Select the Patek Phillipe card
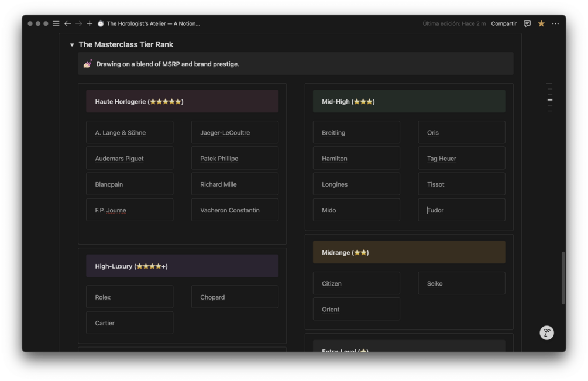This screenshot has width=588, height=381. click(x=235, y=158)
